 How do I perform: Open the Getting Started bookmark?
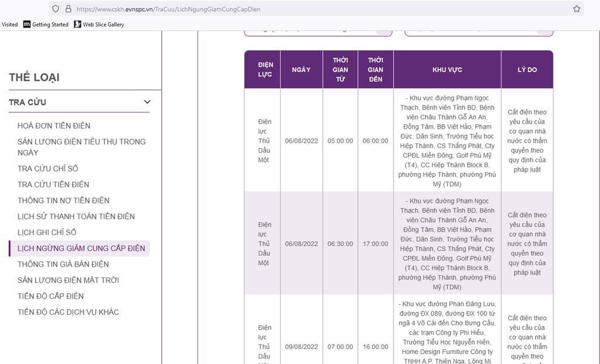(x=46, y=25)
